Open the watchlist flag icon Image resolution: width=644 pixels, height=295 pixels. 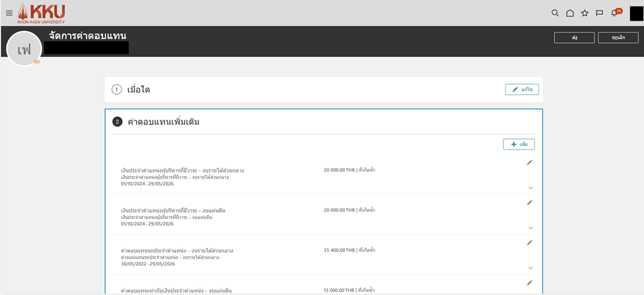point(600,13)
